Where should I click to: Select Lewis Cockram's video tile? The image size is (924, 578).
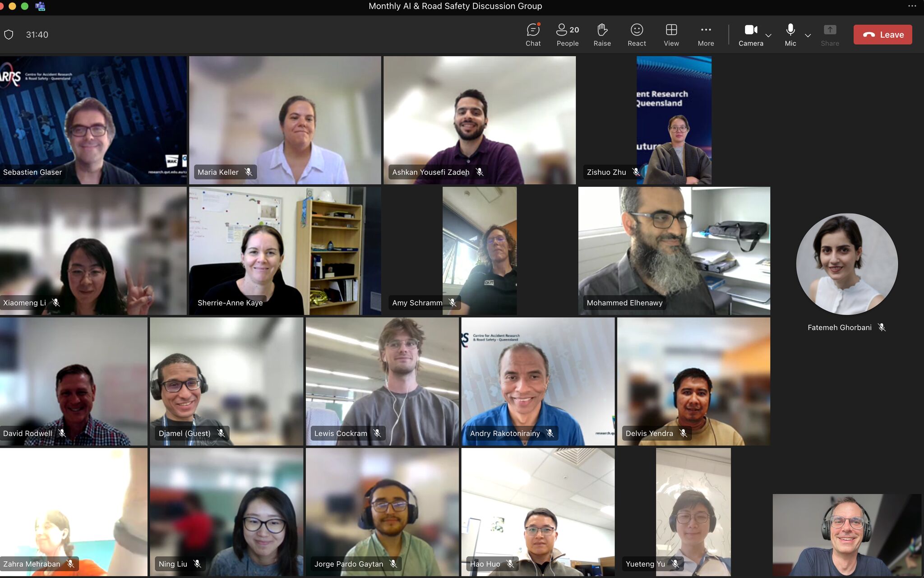point(382,381)
